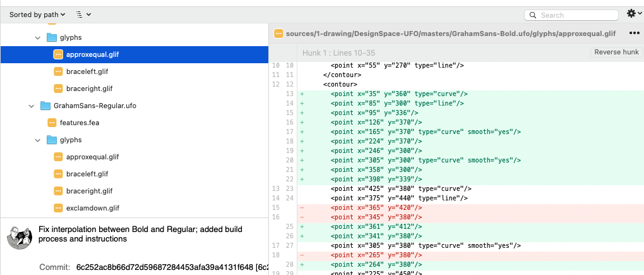Viewport: 644px width, 275px height.
Task: Collapse the GrahamSans-Regular.ufo folder
Action: (x=31, y=106)
